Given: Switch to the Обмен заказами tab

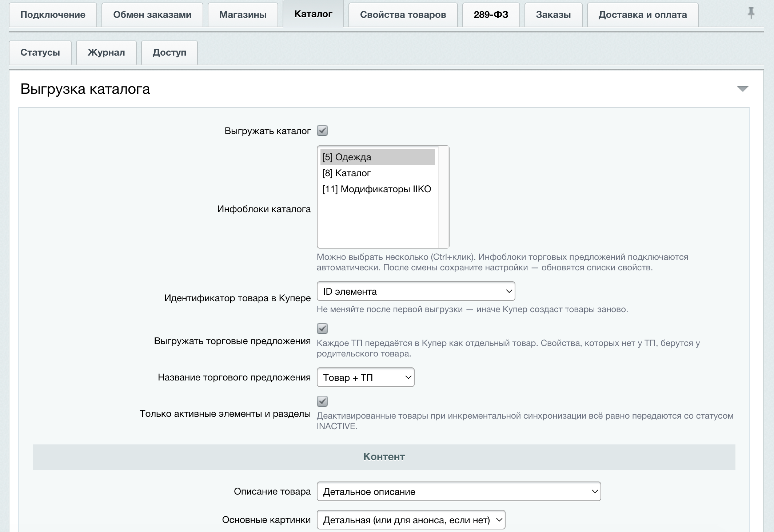Looking at the screenshot, I should click(x=152, y=15).
